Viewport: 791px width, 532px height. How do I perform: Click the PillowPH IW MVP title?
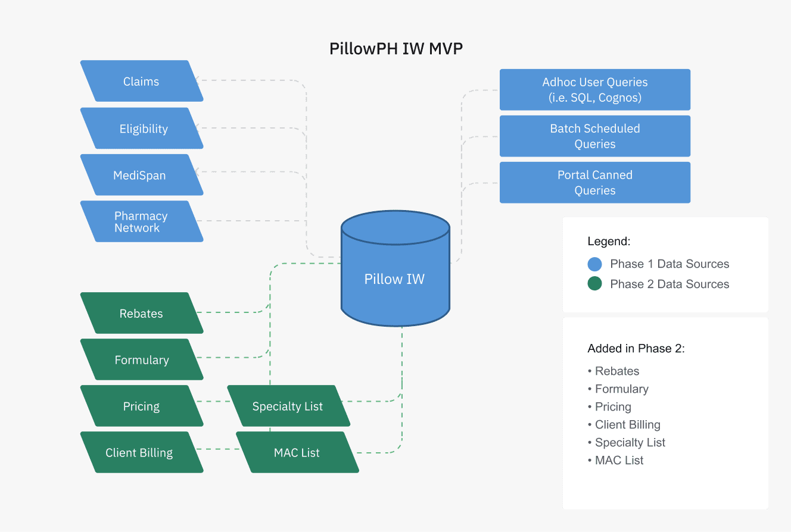[x=396, y=49]
